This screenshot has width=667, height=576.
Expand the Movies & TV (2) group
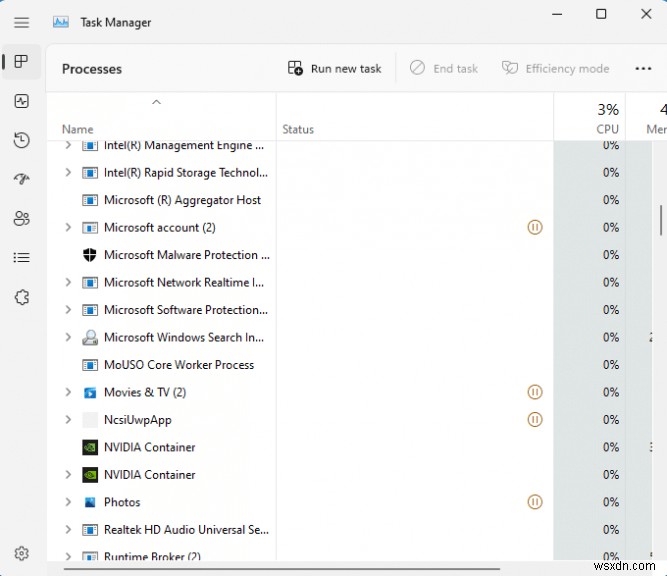[68, 392]
